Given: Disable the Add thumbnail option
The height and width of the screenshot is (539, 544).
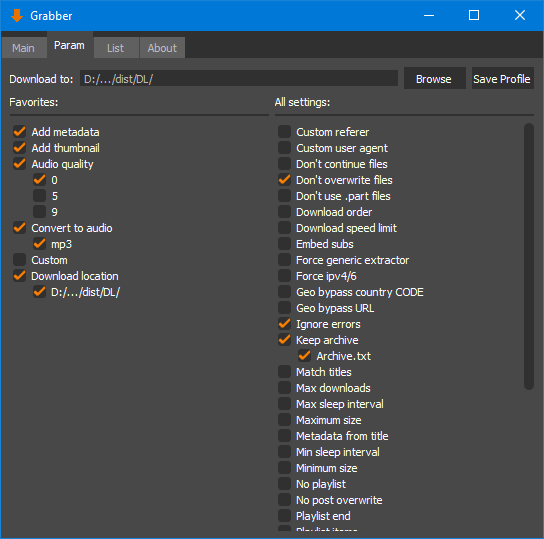Looking at the screenshot, I should coord(19,148).
